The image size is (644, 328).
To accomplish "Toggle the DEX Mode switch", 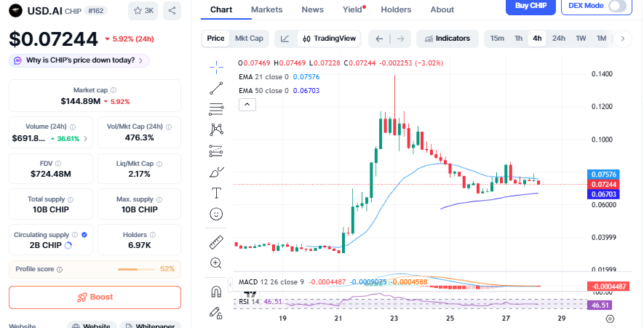I will (617, 6).
